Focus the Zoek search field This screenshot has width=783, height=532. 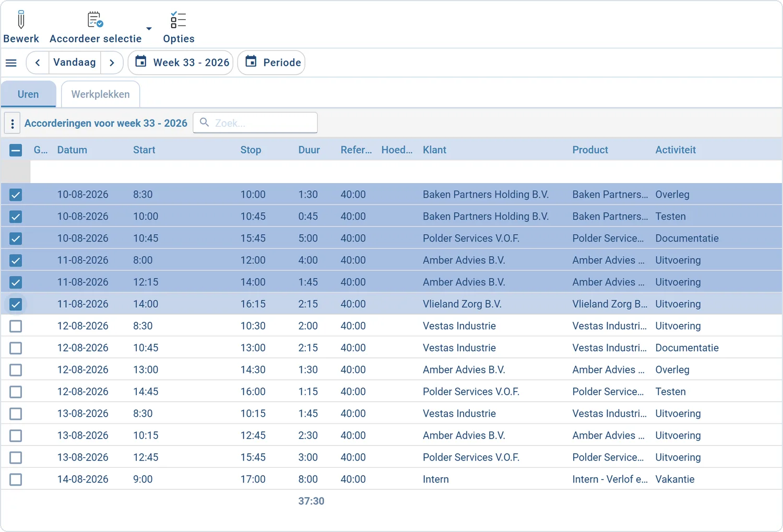pos(255,123)
